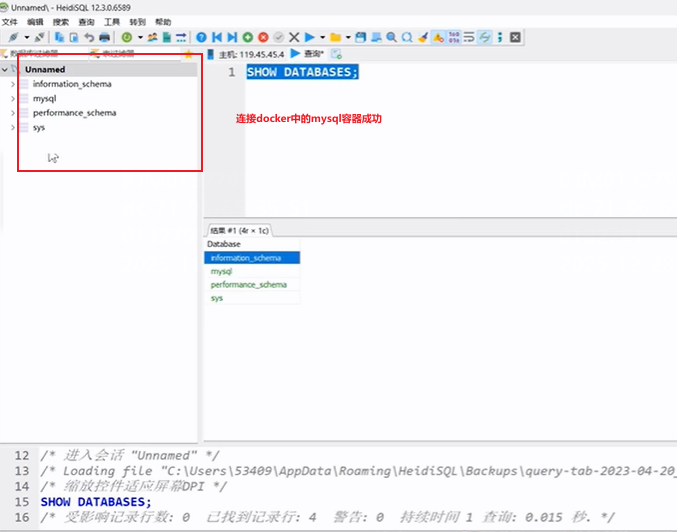Screen dimensions: 677x532
Task: Select performance_schema in the tree
Action: [74, 113]
